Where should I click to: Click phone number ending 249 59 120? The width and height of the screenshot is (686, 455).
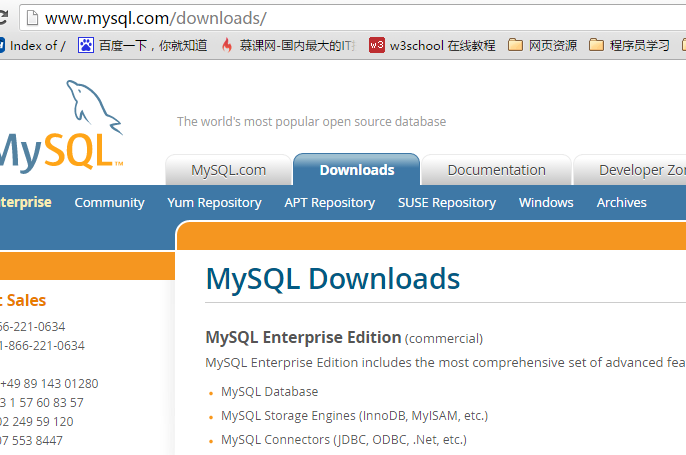click(x=37, y=422)
